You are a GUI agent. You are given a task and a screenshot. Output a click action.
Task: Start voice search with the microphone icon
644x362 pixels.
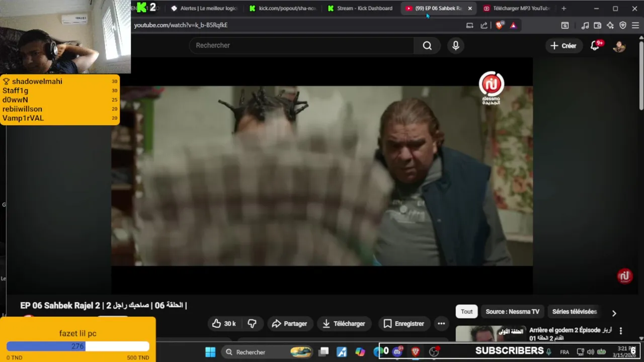(455, 45)
